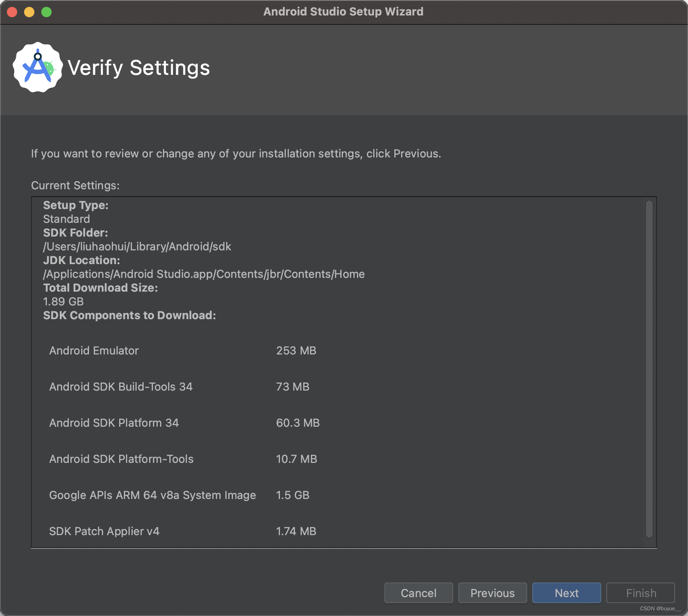Minimize window with the yellow button
Viewport: 688px width, 616px height.
coord(29,12)
